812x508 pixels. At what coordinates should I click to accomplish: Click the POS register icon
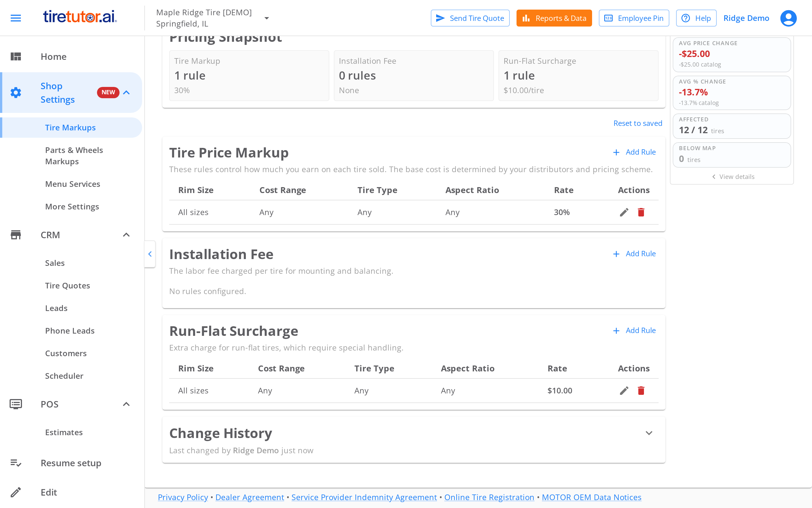[16, 404]
